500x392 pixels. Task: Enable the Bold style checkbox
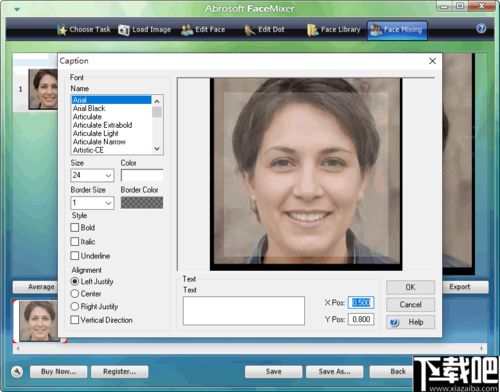tap(75, 228)
